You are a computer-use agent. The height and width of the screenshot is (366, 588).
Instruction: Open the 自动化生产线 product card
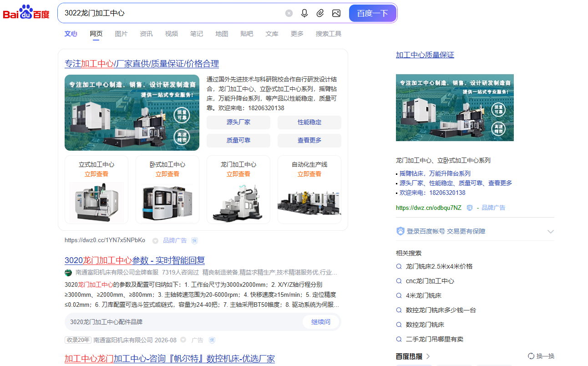(309, 189)
